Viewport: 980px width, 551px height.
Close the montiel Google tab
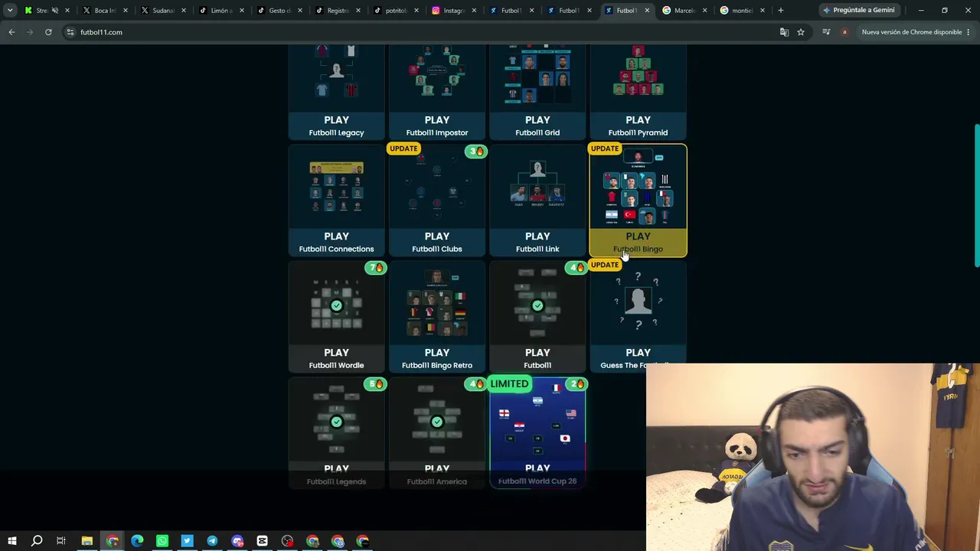click(762, 11)
